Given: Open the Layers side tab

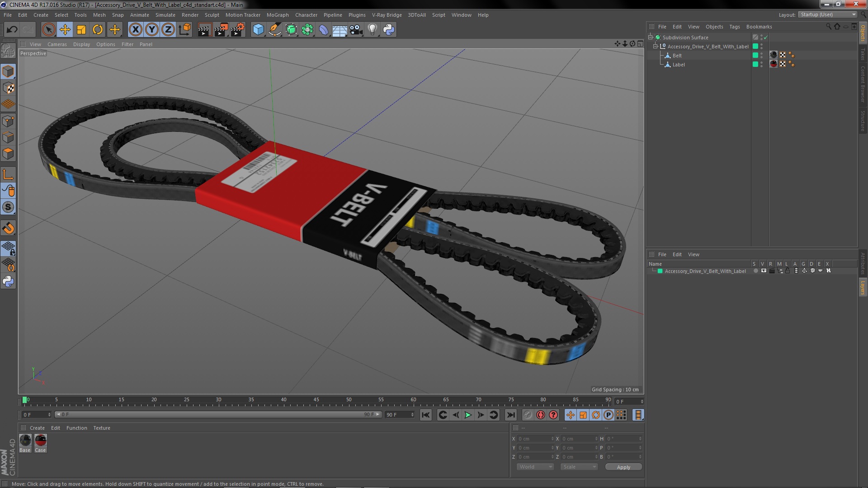Looking at the screenshot, I should pyautogui.click(x=863, y=287).
